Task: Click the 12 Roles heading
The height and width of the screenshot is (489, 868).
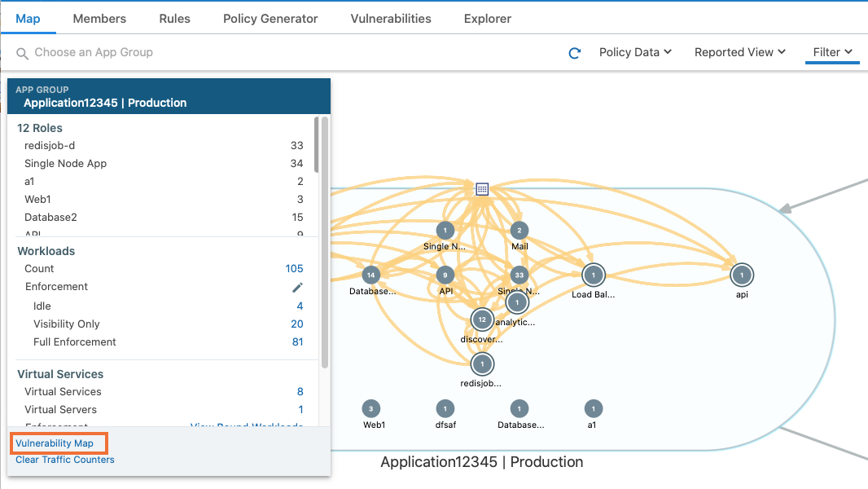Action: pos(40,128)
